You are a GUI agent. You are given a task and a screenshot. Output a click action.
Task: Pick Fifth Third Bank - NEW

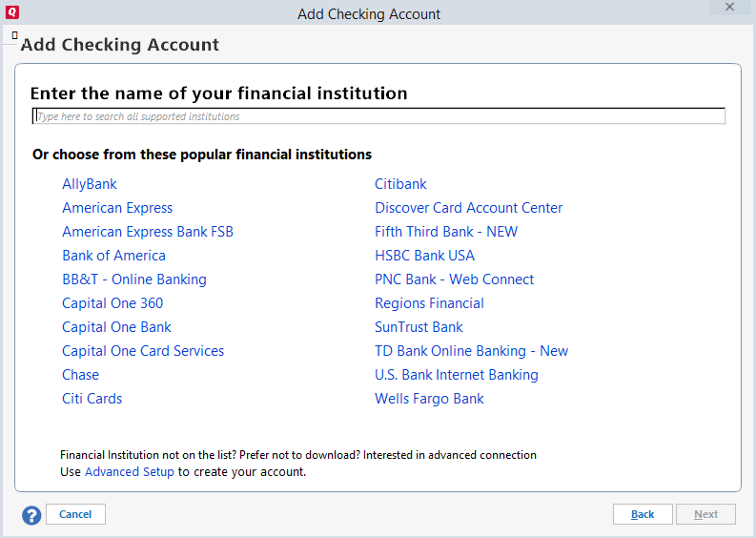(446, 232)
